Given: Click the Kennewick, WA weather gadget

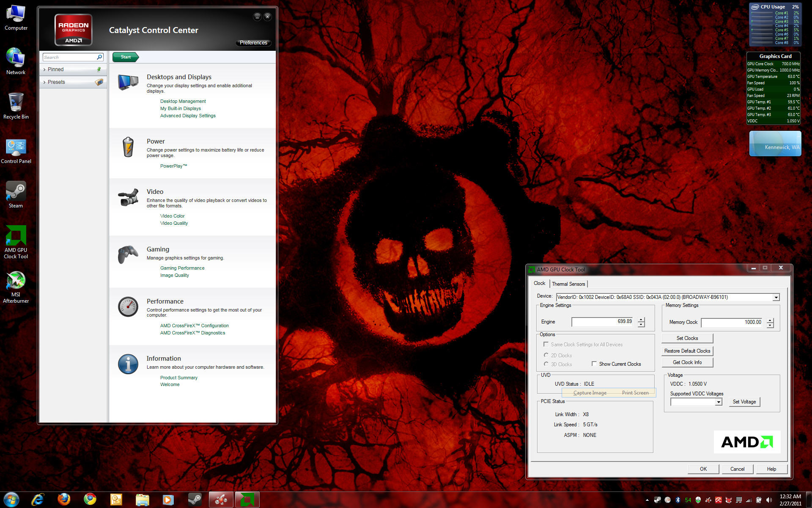Looking at the screenshot, I should coord(775,144).
